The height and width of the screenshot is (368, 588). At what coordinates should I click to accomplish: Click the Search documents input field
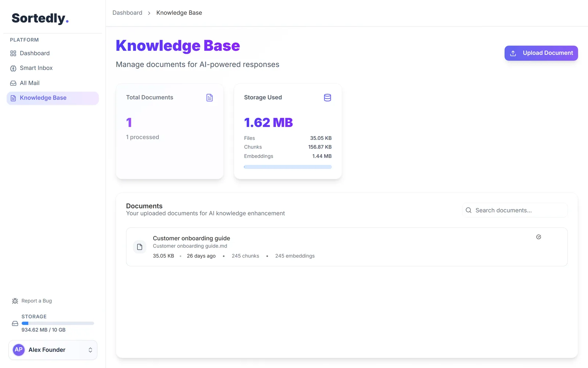point(515,210)
